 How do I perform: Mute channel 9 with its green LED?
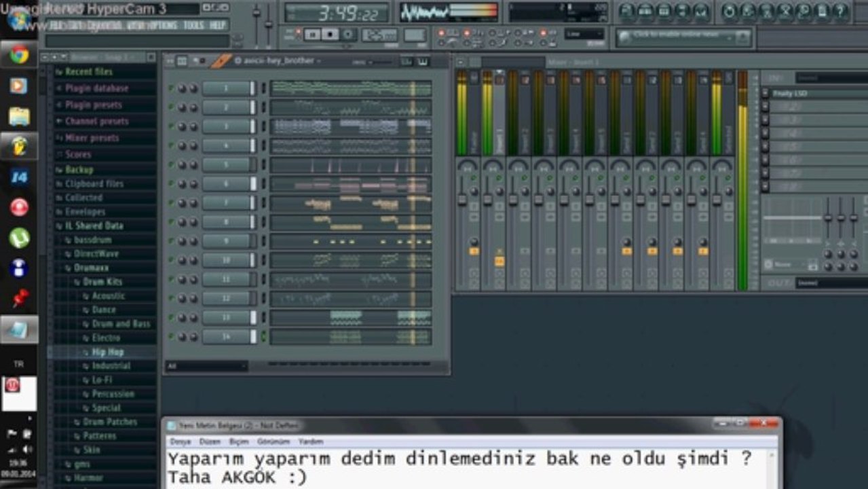point(171,241)
